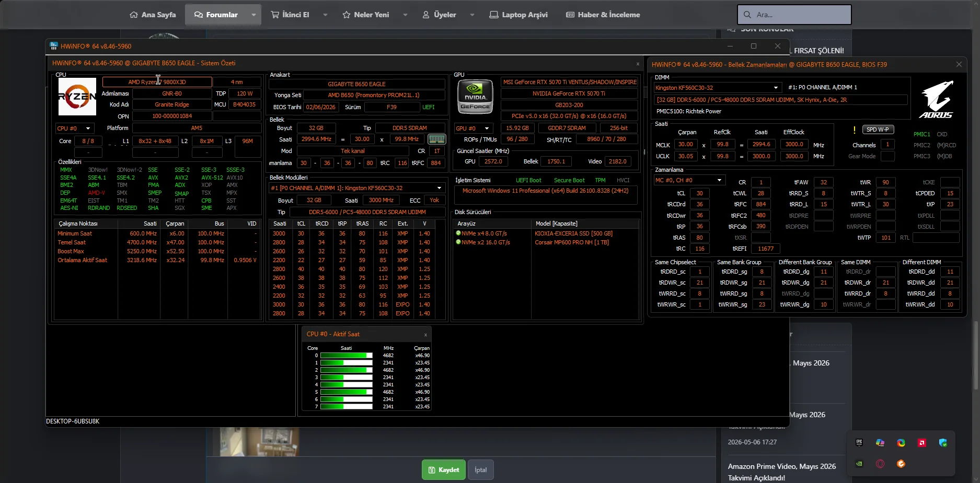Open the Neler Yeni nav item
This screenshot has width=980, height=483.
tap(366, 15)
